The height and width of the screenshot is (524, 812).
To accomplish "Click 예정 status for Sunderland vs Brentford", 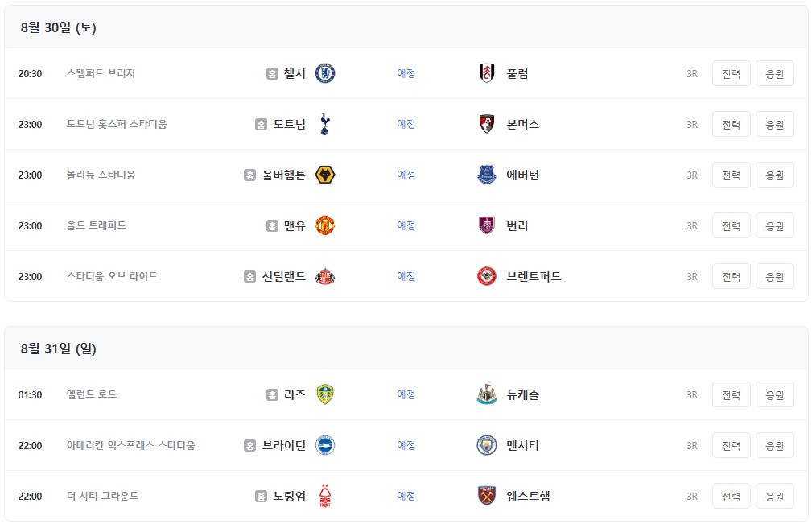I will click(406, 277).
